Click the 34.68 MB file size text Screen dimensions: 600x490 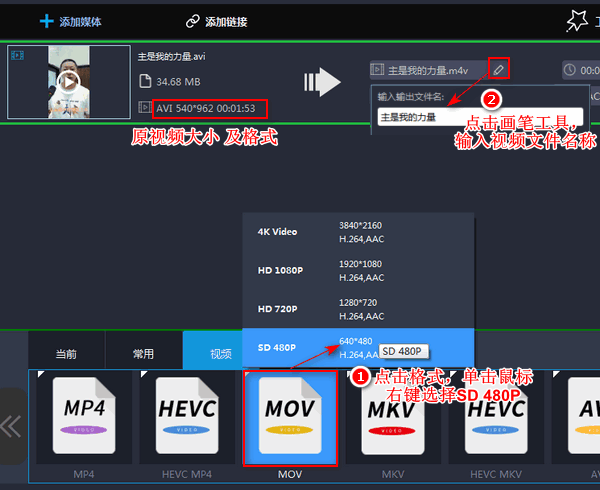click(178, 82)
